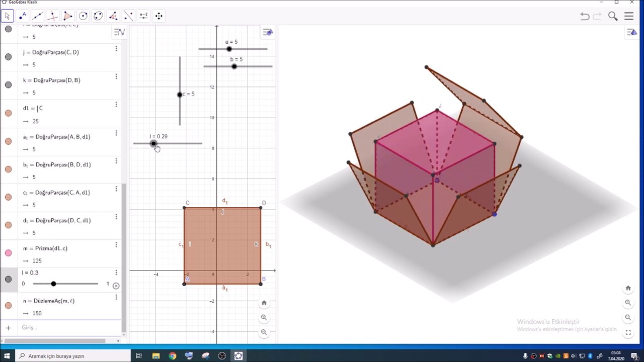
Task: Toggle fullscreen in the 3D view
Action: point(628,332)
